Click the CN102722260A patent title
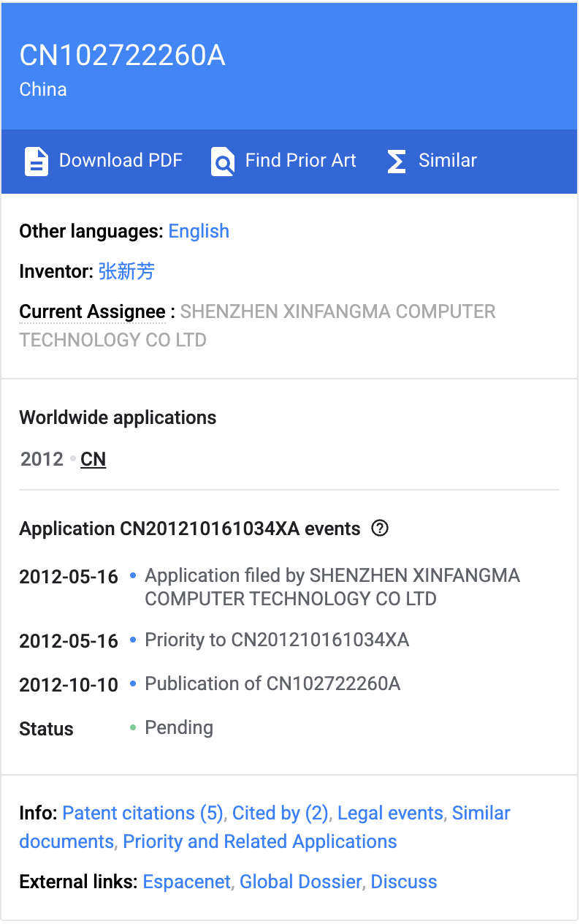Viewport: 580px width, 924px height. [x=123, y=56]
